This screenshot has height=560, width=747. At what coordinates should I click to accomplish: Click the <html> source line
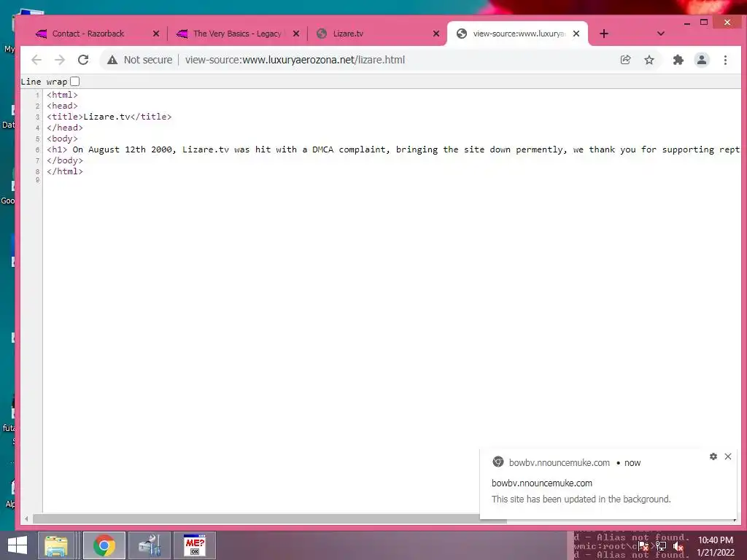(62, 95)
